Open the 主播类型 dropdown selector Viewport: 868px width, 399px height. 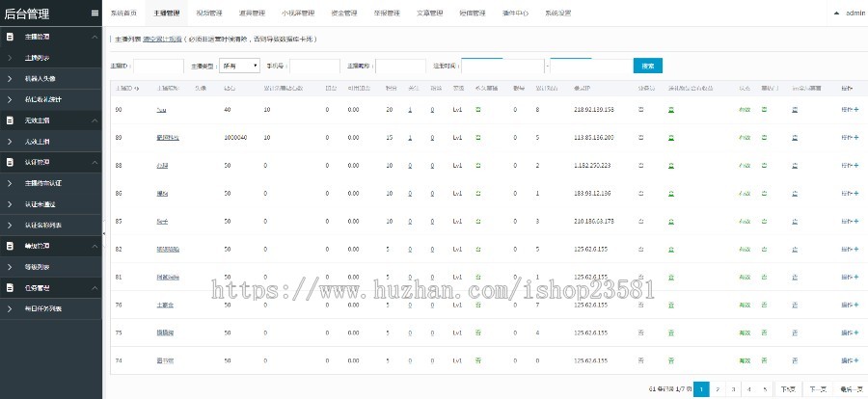click(x=239, y=66)
